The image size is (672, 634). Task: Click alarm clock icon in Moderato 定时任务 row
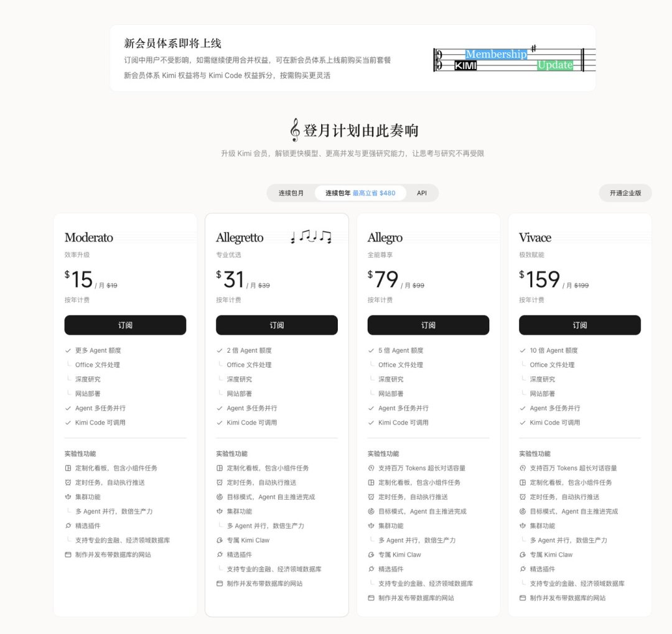pos(68,482)
